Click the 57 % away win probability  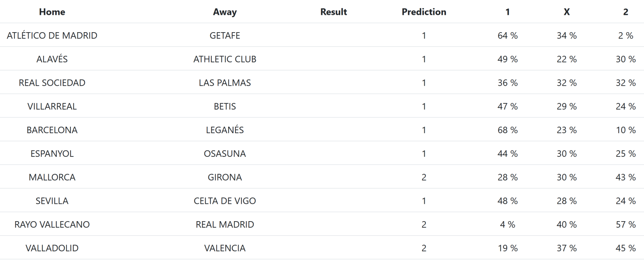625,224
